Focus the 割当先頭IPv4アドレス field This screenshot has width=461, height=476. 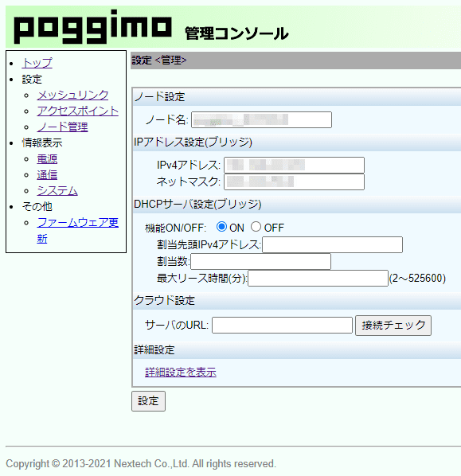pyautogui.click(x=333, y=244)
